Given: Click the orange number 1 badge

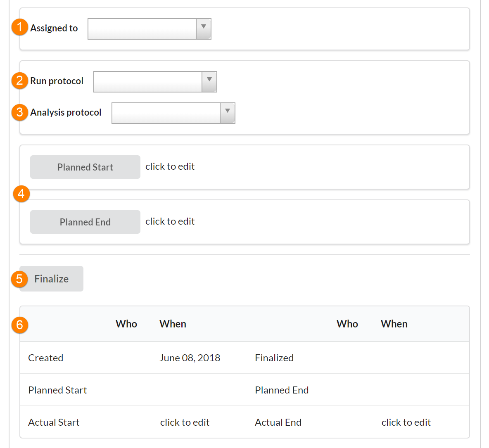Looking at the screenshot, I should coord(19,27).
